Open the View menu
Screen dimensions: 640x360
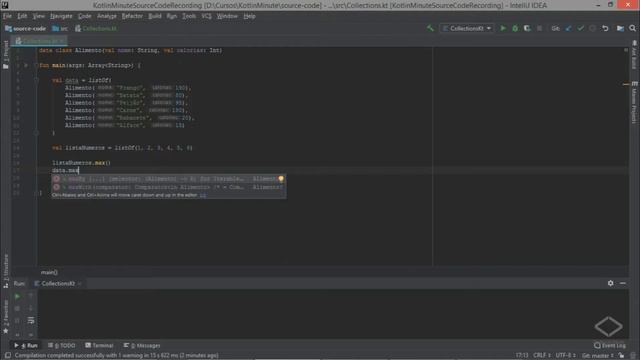pyautogui.click(x=38, y=16)
